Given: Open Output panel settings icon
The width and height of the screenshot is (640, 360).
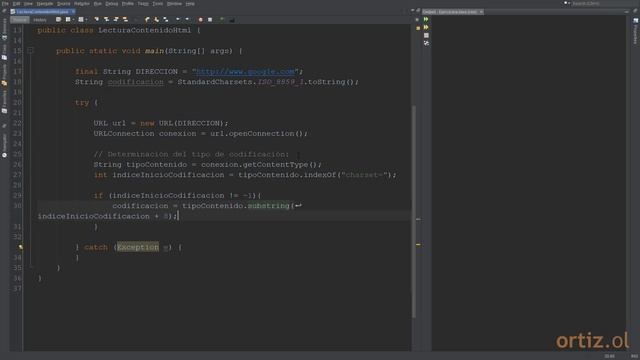Looking at the screenshot, I should click(426, 43).
